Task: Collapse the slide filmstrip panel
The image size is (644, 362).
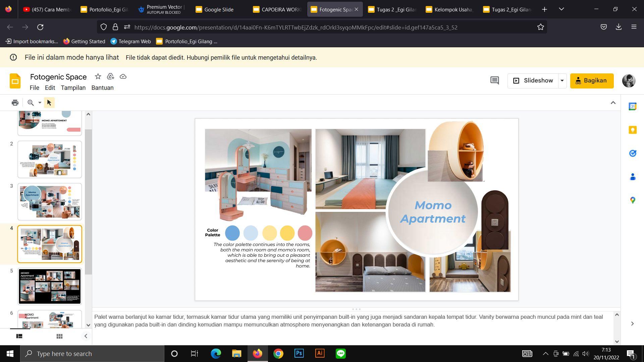Action: (86, 336)
